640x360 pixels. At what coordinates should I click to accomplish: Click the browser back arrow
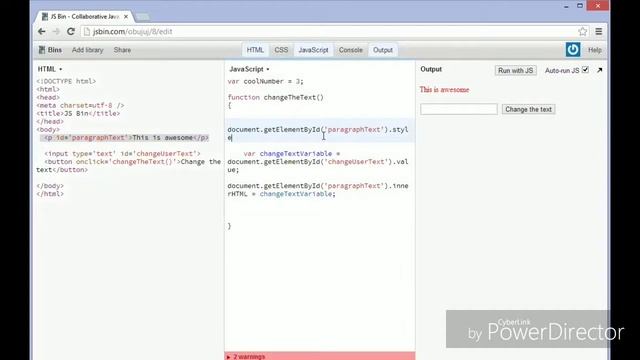tap(42, 31)
